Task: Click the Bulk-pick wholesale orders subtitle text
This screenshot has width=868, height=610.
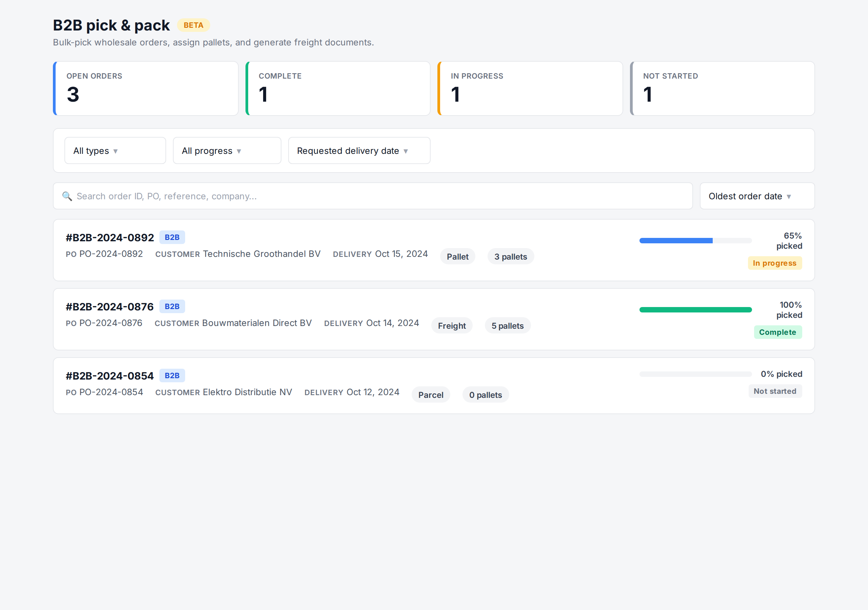Action: (x=213, y=42)
